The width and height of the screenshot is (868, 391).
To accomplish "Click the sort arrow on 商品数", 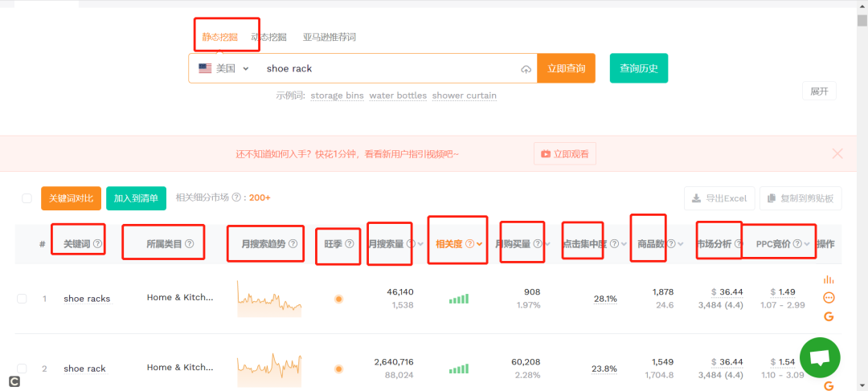I will coord(681,244).
